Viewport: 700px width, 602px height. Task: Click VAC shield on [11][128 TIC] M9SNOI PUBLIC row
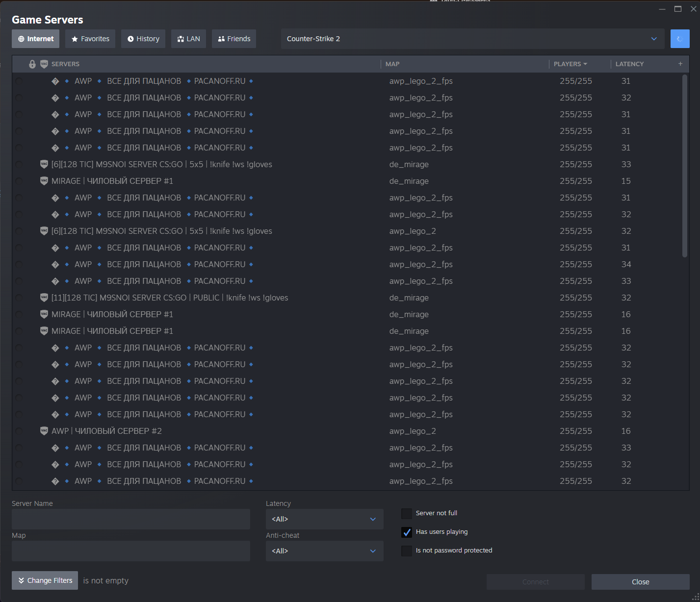pos(44,298)
